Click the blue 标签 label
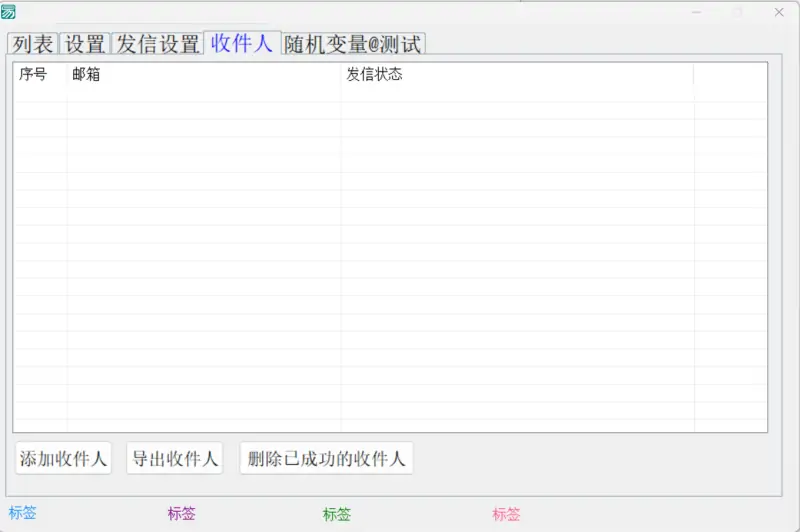This screenshot has width=800, height=532. [23, 513]
